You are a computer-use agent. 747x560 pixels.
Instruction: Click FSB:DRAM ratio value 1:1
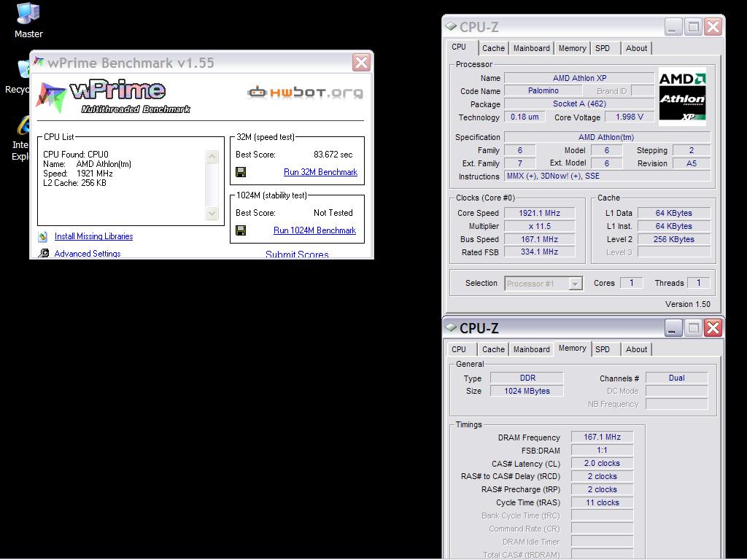[602, 450]
